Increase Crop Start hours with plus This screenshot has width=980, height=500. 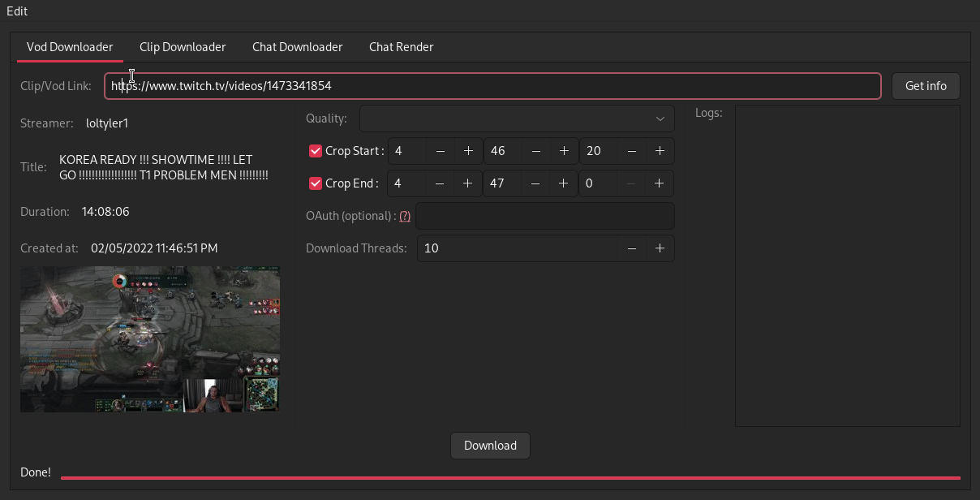[x=468, y=151]
